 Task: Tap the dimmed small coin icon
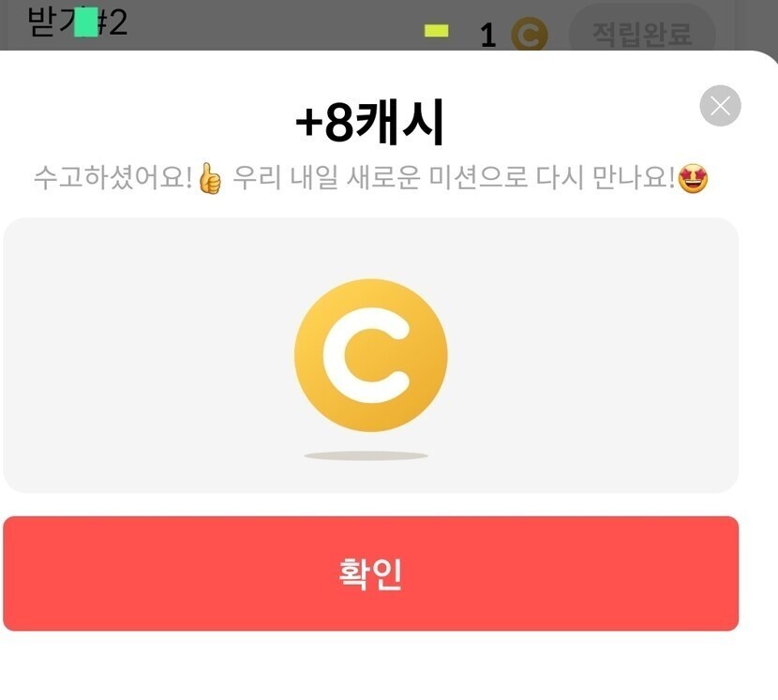[x=530, y=34]
